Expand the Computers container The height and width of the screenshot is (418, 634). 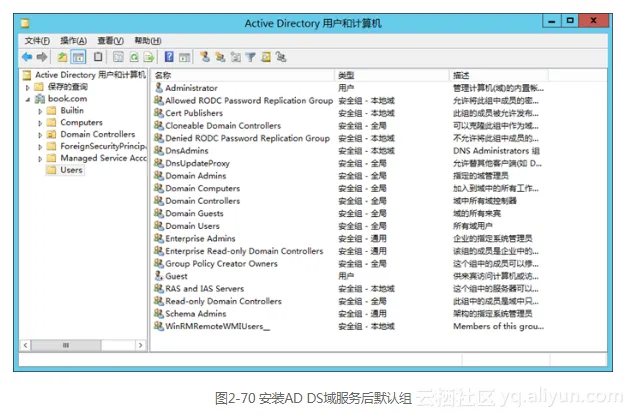(x=40, y=123)
